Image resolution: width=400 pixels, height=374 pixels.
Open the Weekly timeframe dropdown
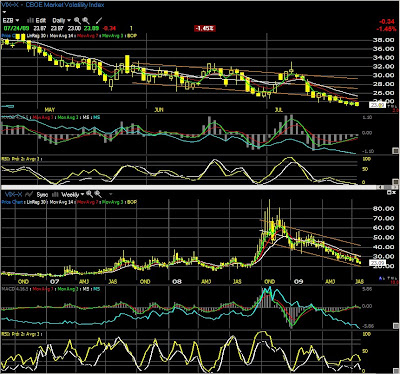72,194
